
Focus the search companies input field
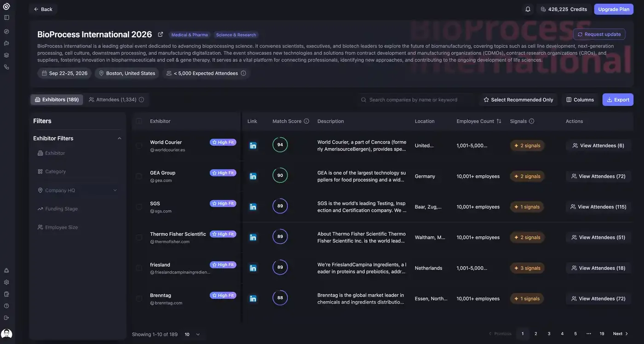(x=416, y=100)
